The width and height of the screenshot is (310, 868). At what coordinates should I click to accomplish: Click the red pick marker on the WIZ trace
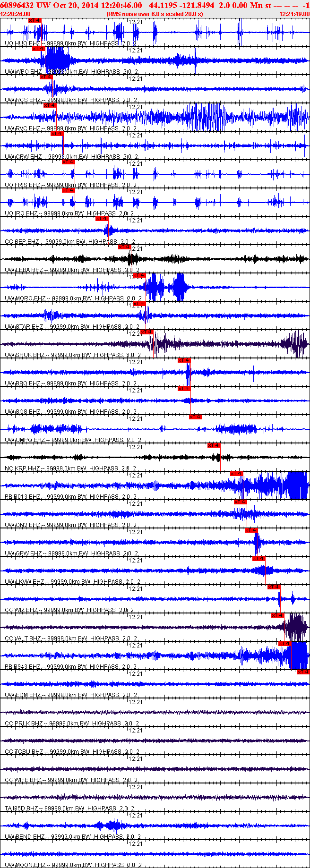point(274,587)
